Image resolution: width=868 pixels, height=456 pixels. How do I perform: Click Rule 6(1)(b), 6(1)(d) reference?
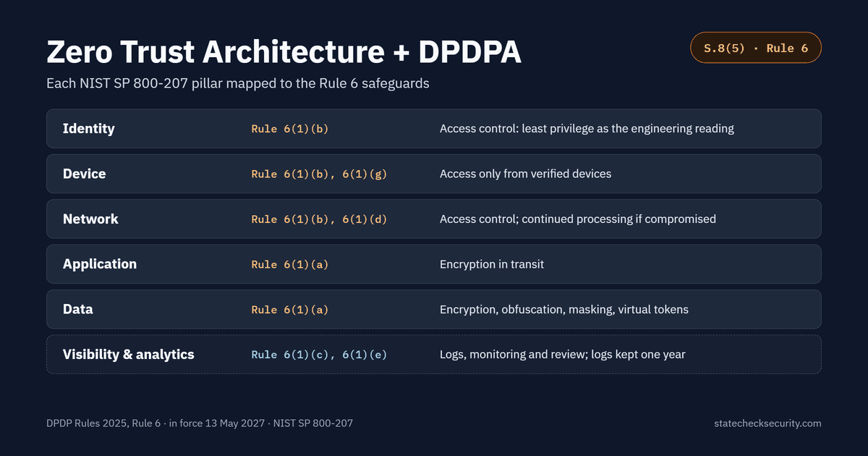(x=320, y=219)
